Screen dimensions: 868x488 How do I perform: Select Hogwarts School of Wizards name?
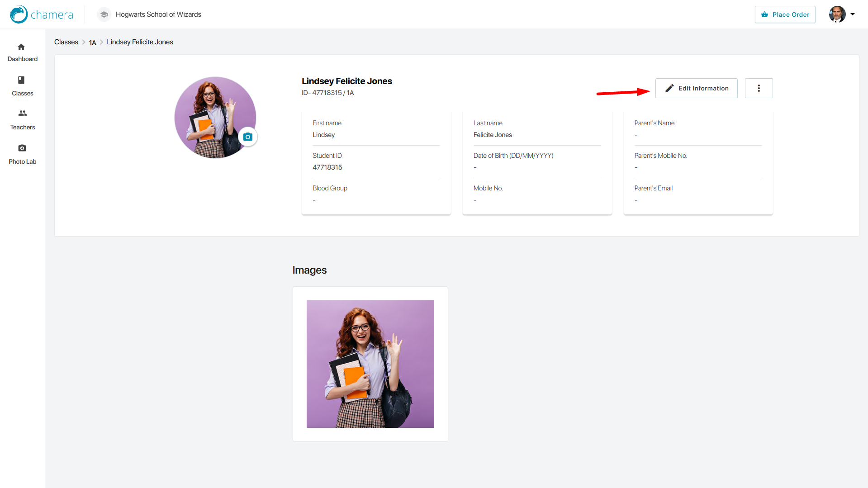158,14
